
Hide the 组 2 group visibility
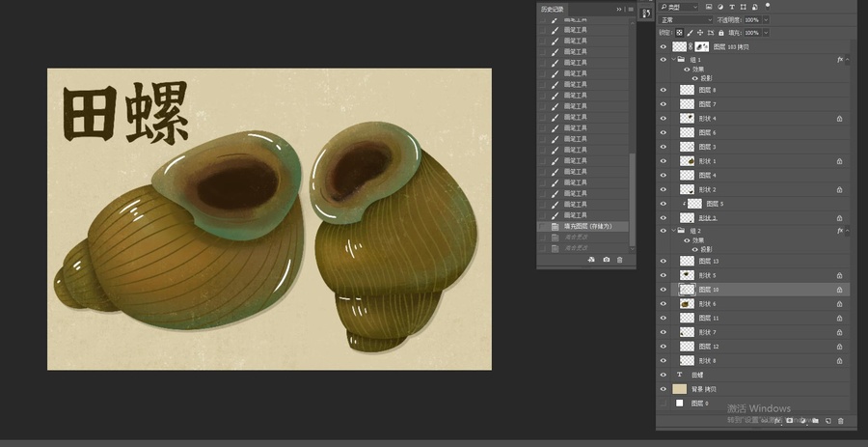664,231
